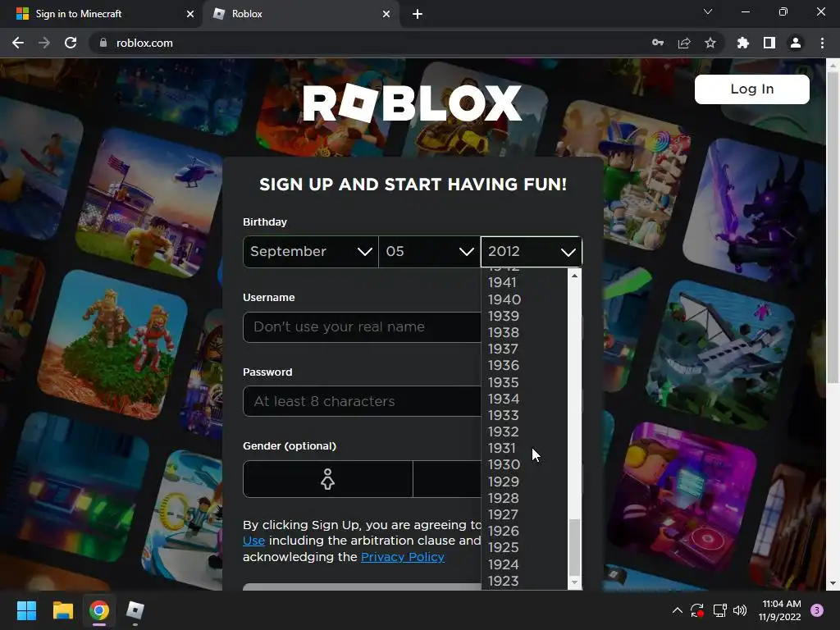The height and width of the screenshot is (630, 840).
Task: Click the Log In button
Action: coord(752,89)
